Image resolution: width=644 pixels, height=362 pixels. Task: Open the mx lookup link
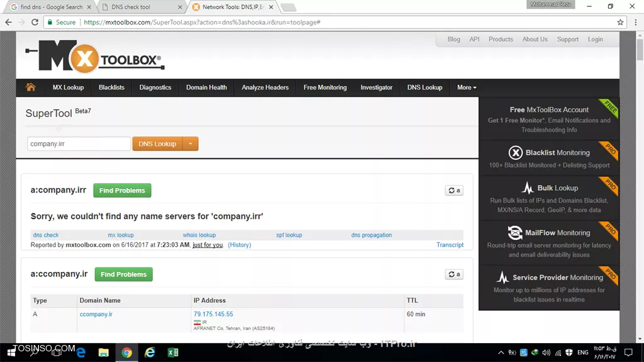pyautogui.click(x=121, y=235)
